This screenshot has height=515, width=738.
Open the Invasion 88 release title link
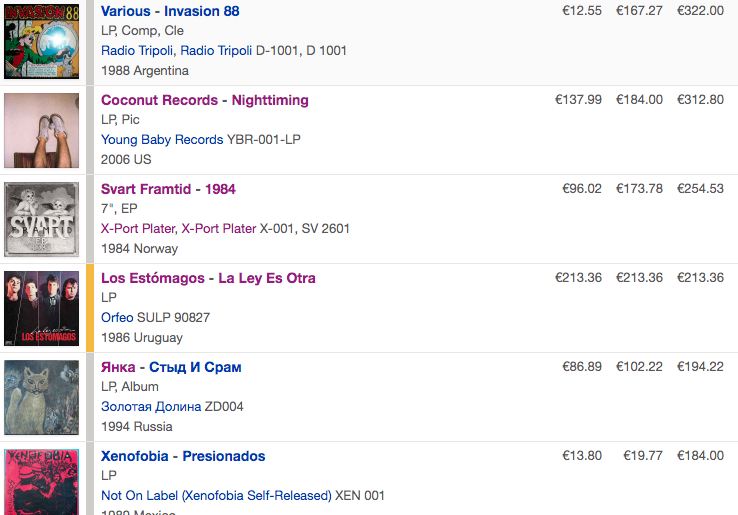201,11
